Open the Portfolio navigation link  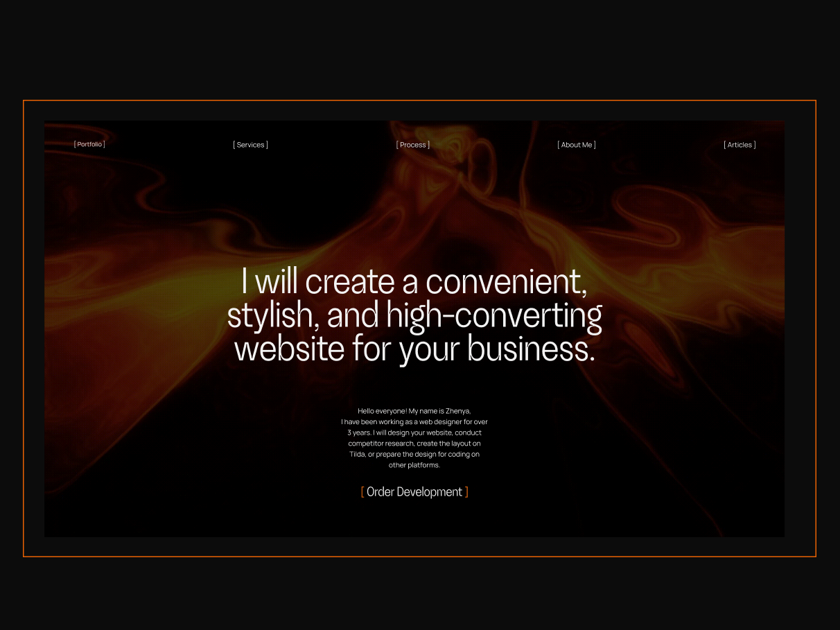pos(89,144)
